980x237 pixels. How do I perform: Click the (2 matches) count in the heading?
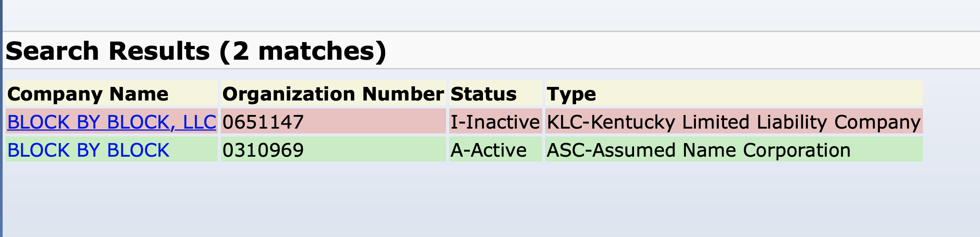click(x=303, y=51)
